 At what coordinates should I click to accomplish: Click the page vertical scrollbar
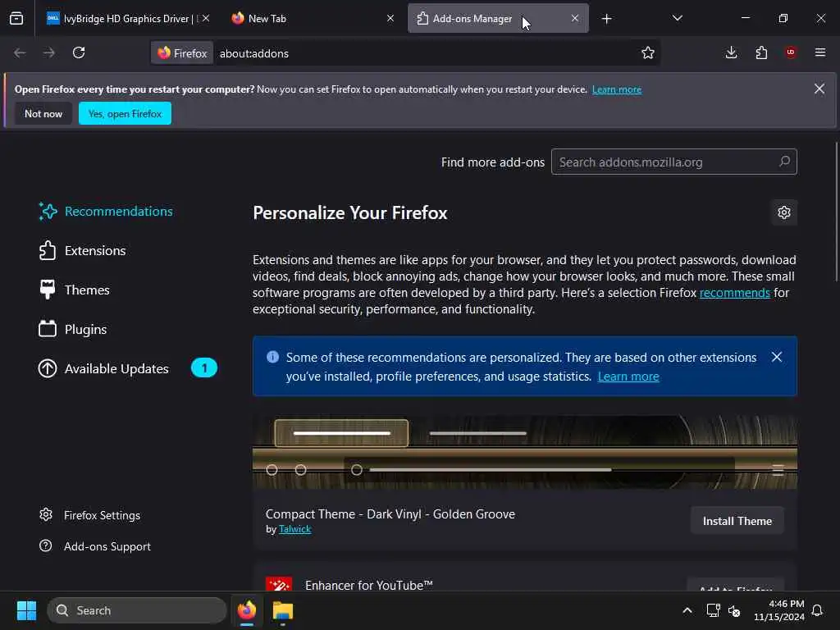pos(836,212)
